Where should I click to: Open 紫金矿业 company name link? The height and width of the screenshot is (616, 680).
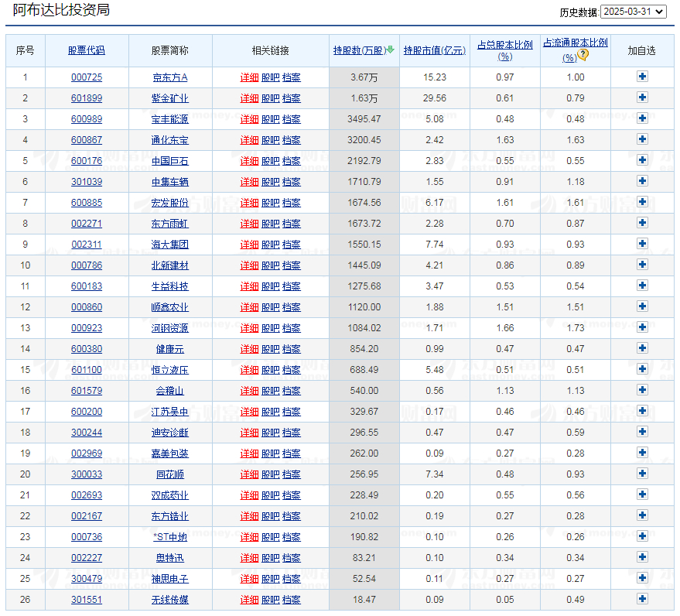tap(170, 98)
